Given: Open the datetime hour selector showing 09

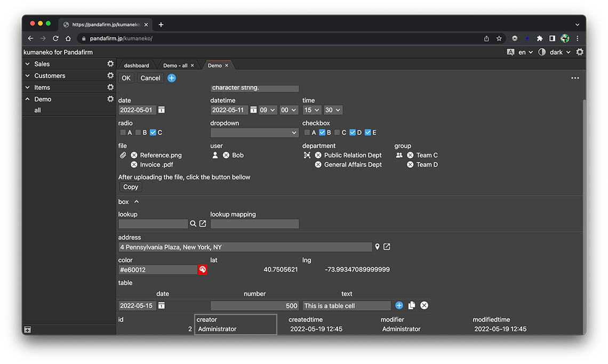Looking at the screenshot, I should point(267,110).
